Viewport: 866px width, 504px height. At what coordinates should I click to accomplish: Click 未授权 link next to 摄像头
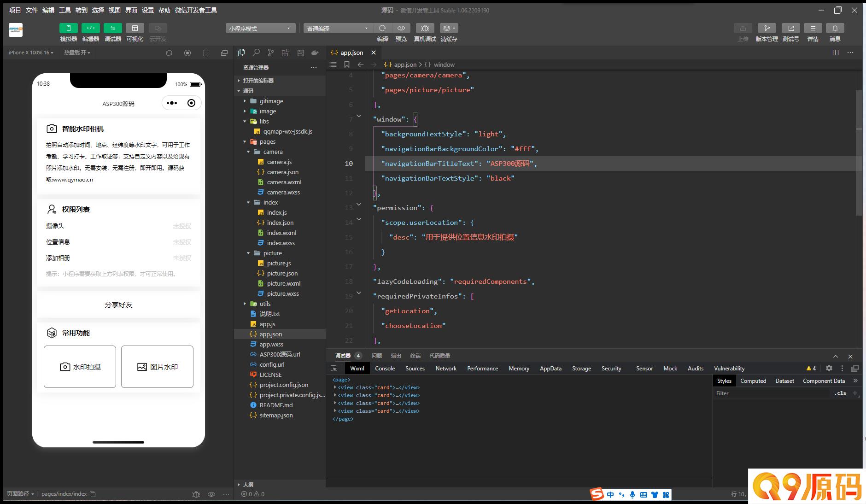182,226
